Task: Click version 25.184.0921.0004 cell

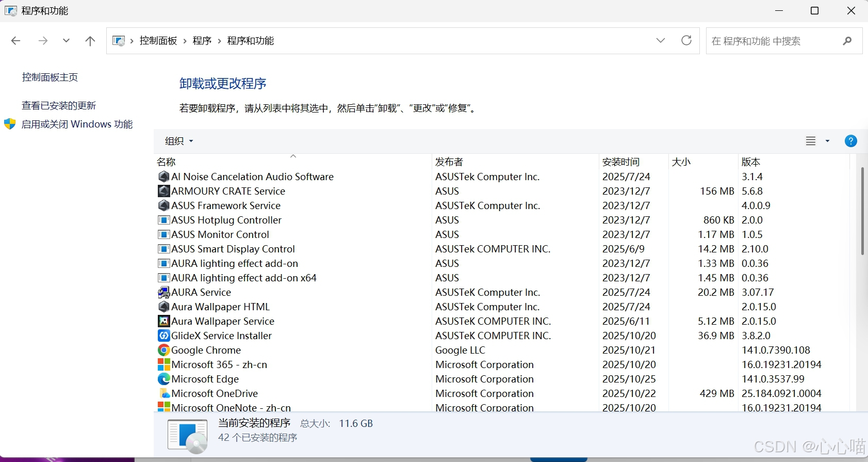Action: point(781,393)
